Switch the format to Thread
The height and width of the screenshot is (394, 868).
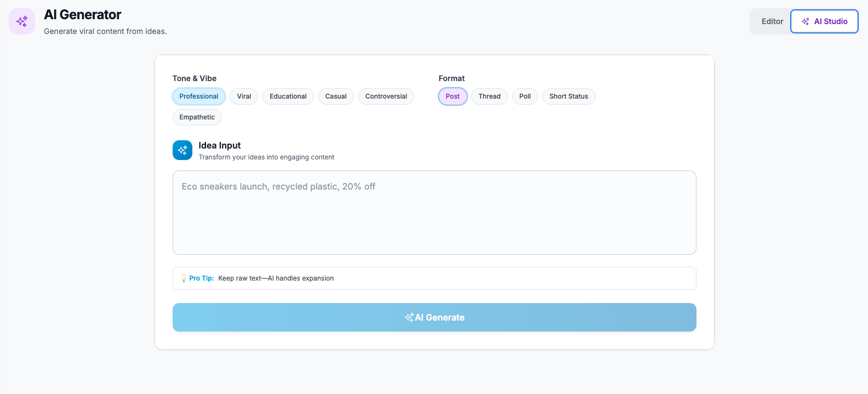(x=489, y=96)
